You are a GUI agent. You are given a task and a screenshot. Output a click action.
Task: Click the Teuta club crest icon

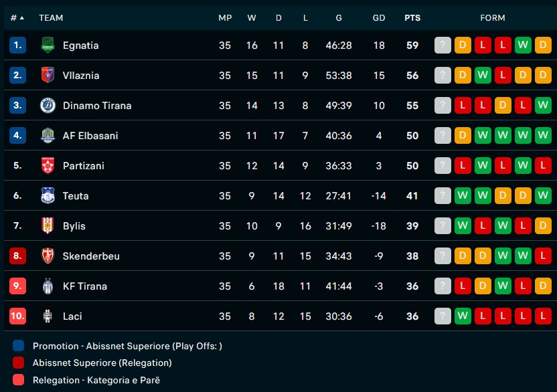[47, 196]
